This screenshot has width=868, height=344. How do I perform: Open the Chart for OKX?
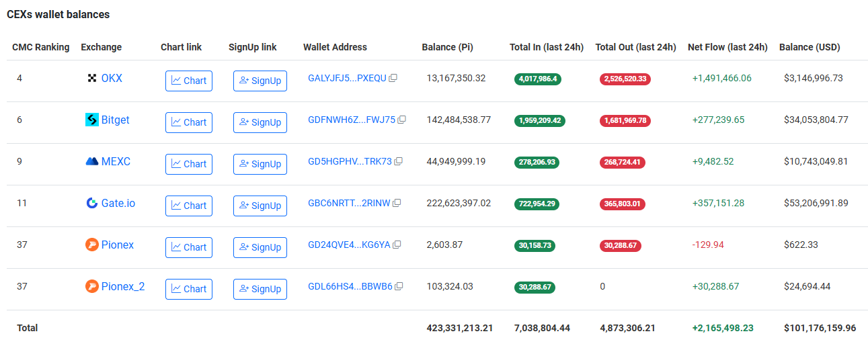tap(189, 81)
